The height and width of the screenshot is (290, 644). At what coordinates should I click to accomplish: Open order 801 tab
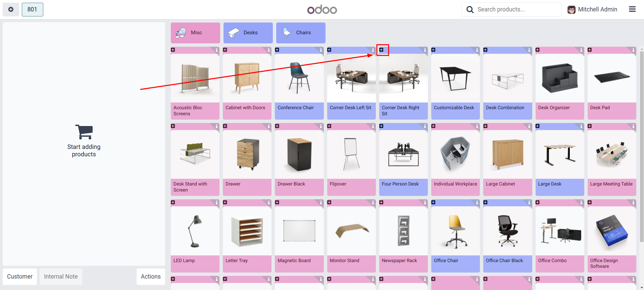point(32,9)
